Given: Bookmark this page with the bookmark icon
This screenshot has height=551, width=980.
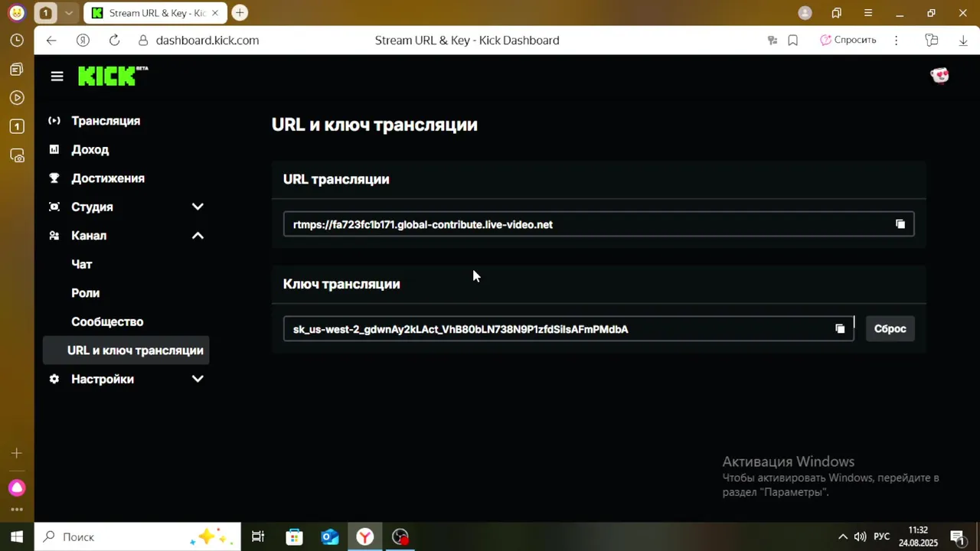Looking at the screenshot, I should click(793, 41).
